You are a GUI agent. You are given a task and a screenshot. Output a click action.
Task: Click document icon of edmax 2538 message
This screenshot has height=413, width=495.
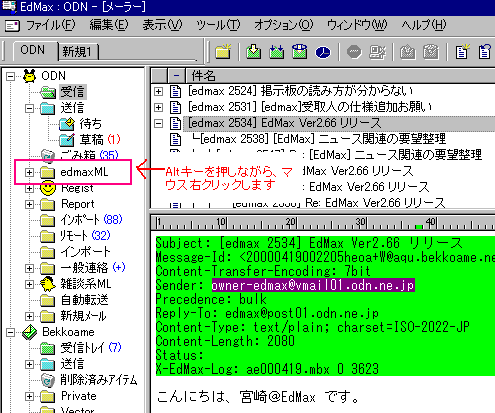175,139
